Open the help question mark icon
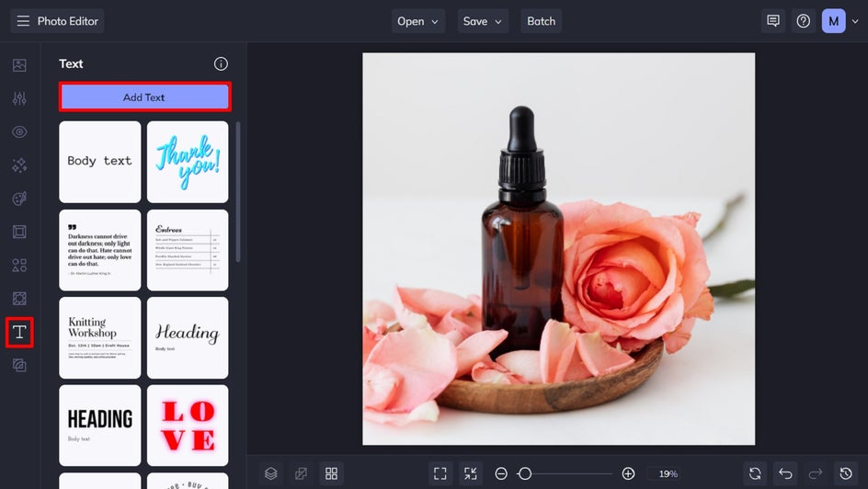Viewport: 868px width, 489px height. tap(804, 21)
